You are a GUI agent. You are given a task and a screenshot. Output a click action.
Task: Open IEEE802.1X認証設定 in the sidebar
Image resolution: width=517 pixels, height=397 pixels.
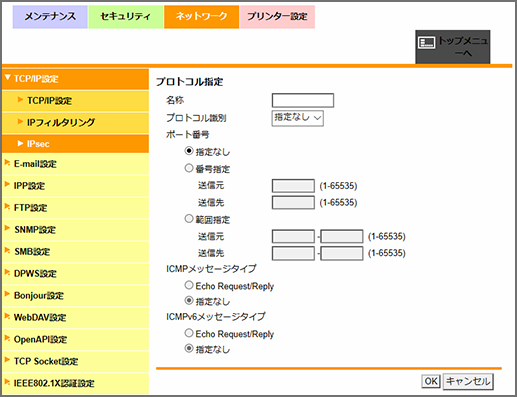coord(75,383)
